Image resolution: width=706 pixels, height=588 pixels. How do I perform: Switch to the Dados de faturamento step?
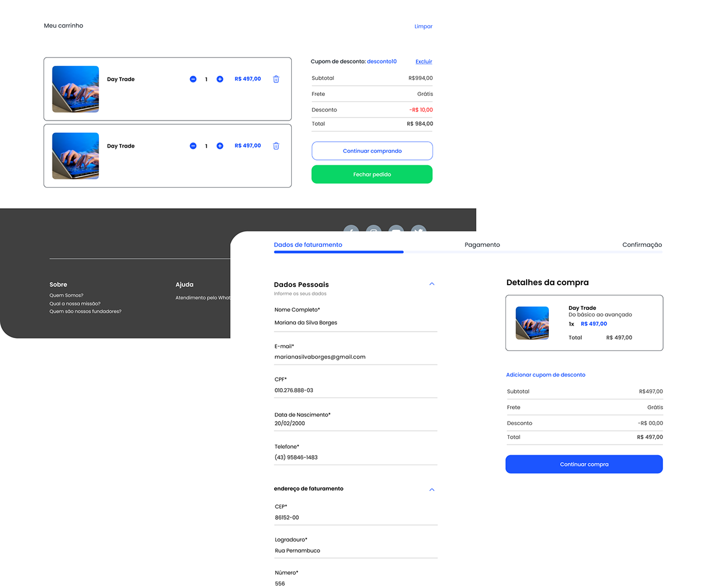(308, 245)
